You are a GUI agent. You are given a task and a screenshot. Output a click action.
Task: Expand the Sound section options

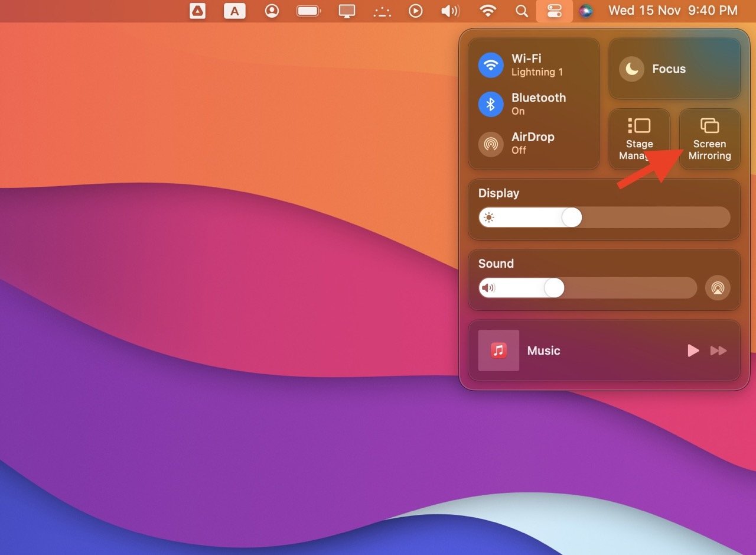(496, 264)
